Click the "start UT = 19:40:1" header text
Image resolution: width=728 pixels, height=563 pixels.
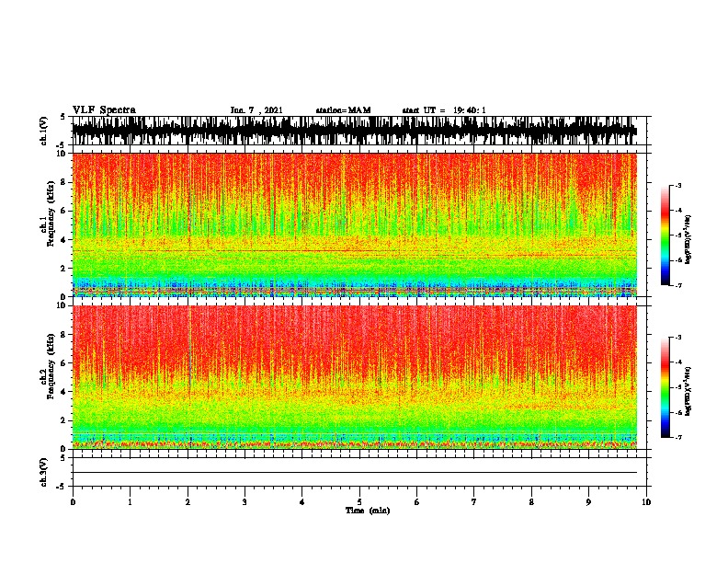(444, 110)
